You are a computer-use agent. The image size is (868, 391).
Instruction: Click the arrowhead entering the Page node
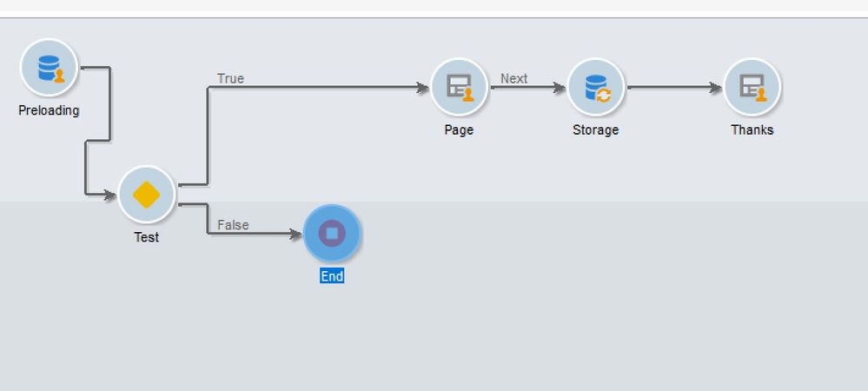(x=422, y=87)
